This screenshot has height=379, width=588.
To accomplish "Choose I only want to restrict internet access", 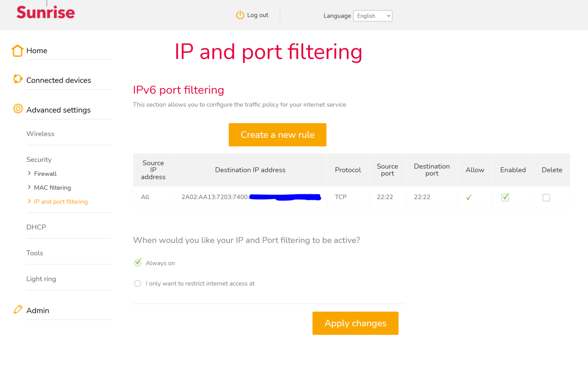I will coord(138,284).
